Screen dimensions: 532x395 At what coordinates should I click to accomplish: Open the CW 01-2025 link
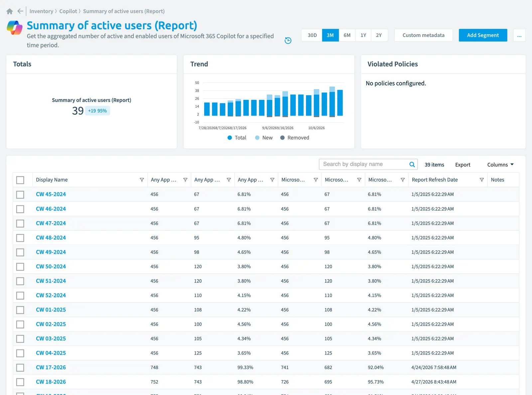[x=51, y=310]
